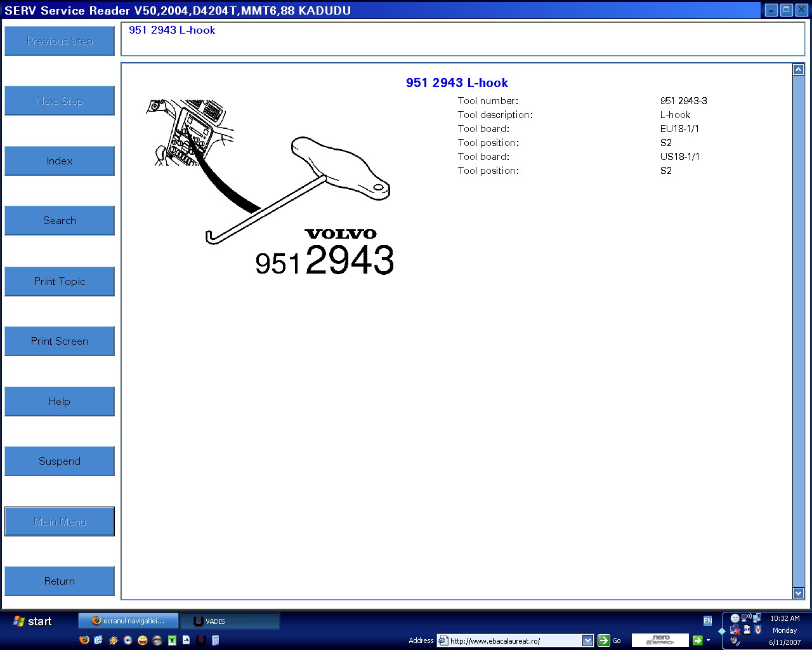The width and height of the screenshot is (812, 650).
Task: Open the taskbar address bar dropdown arrow
Action: [587, 640]
